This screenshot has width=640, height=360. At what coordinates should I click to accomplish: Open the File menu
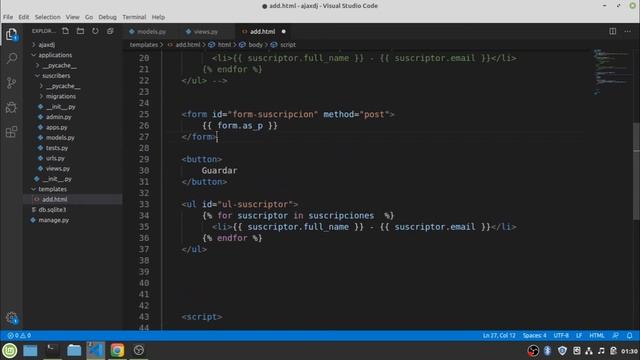pyautogui.click(x=8, y=17)
